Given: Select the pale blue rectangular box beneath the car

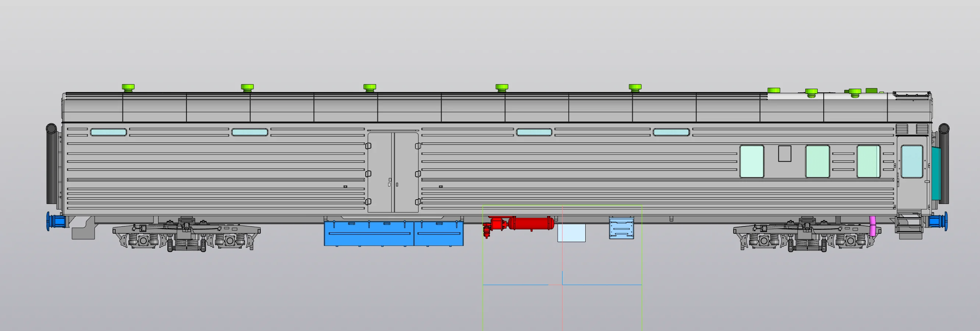Looking at the screenshot, I should pos(571,233).
